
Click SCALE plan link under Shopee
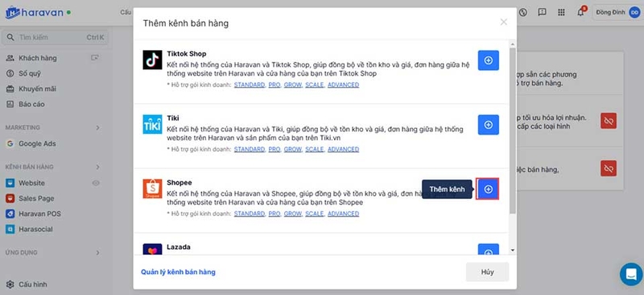pos(315,214)
